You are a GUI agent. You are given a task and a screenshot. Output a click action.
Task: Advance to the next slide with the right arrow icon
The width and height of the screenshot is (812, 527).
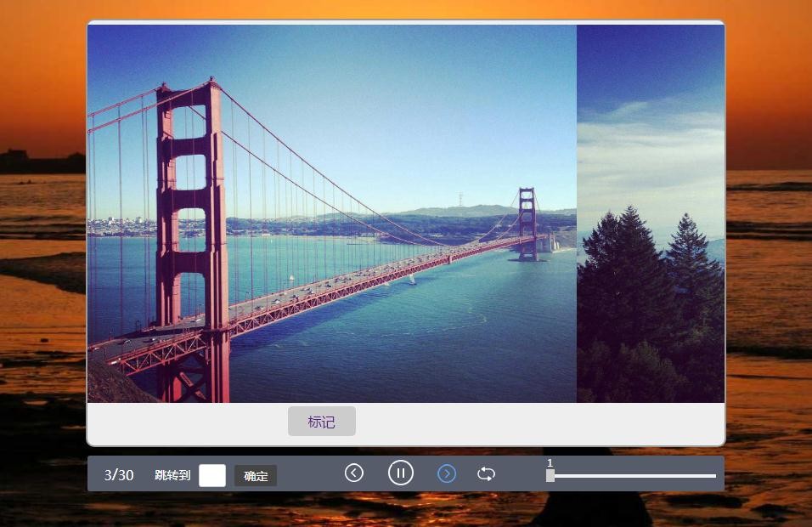point(447,473)
